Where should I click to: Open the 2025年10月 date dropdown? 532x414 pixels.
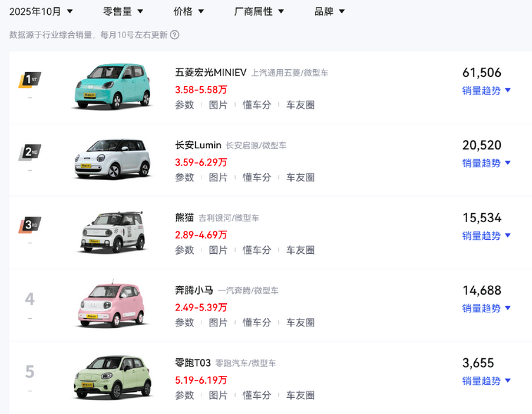tap(41, 11)
